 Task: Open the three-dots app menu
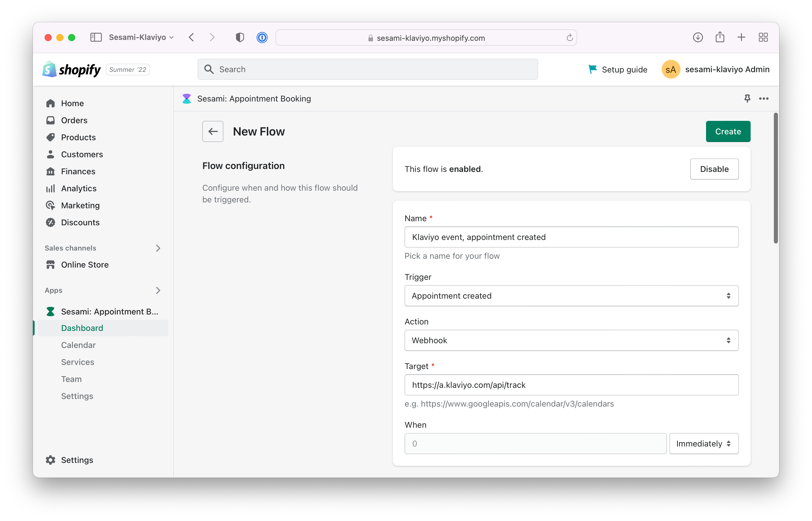point(764,99)
